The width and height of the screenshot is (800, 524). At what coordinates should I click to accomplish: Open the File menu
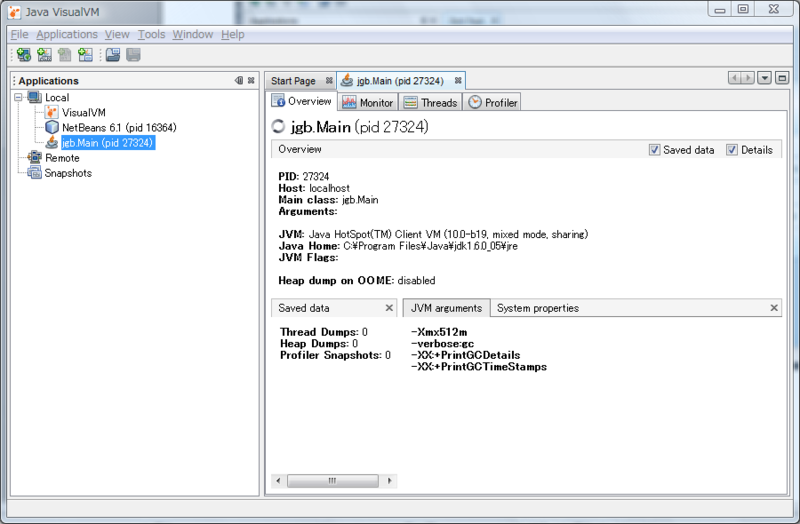coord(19,34)
